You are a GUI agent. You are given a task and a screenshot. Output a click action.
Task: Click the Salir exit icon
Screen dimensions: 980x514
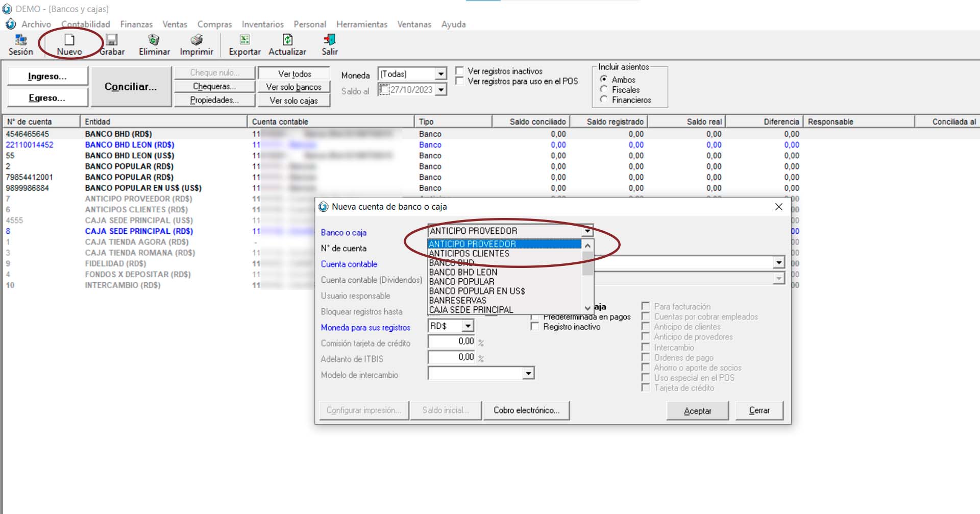pyautogui.click(x=330, y=40)
